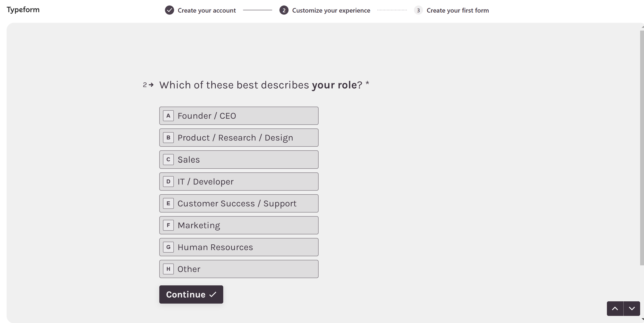Click the A key hint badge
The image size is (644, 323).
(x=168, y=116)
